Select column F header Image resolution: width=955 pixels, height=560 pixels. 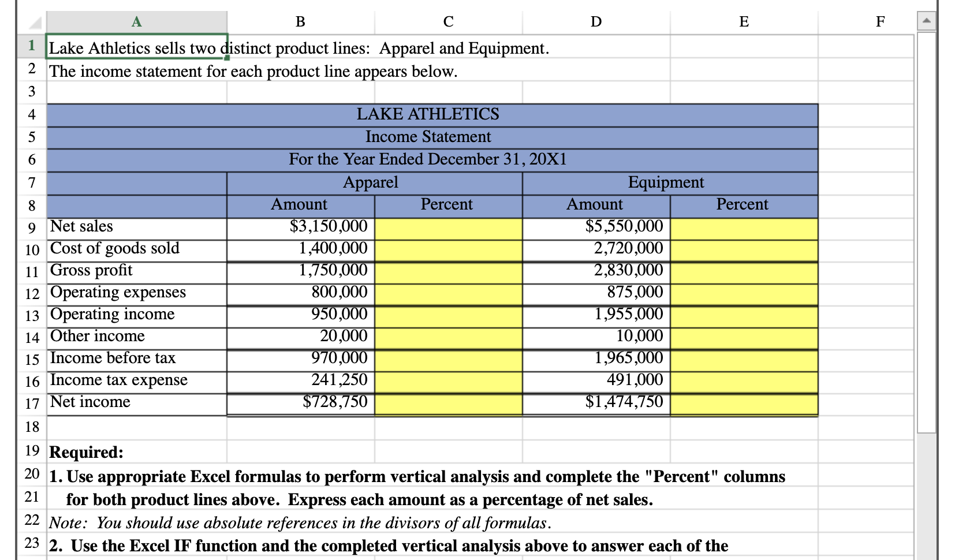[x=881, y=21]
